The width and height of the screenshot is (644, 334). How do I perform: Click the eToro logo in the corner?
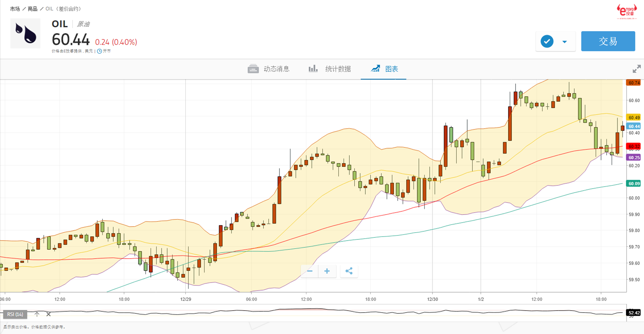(627, 11)
